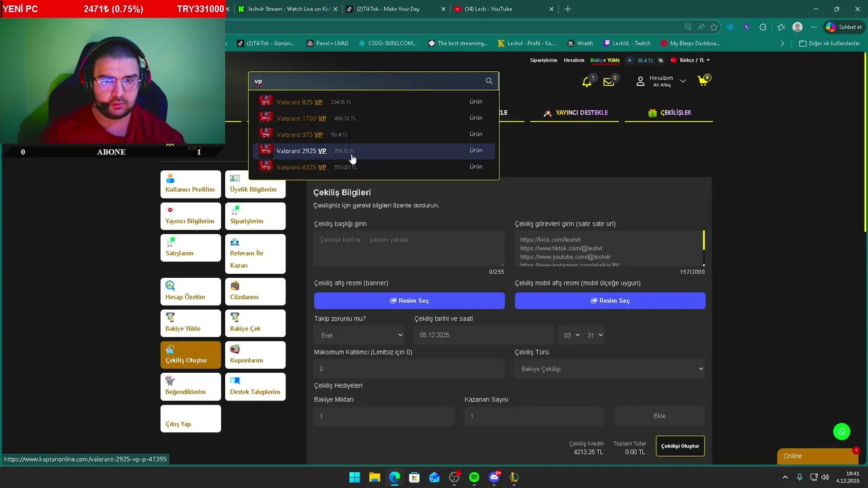The height and width of the screenshot is (488, 868).
Task: Click the Kazanan Sayısı input field
Action: 534,416
